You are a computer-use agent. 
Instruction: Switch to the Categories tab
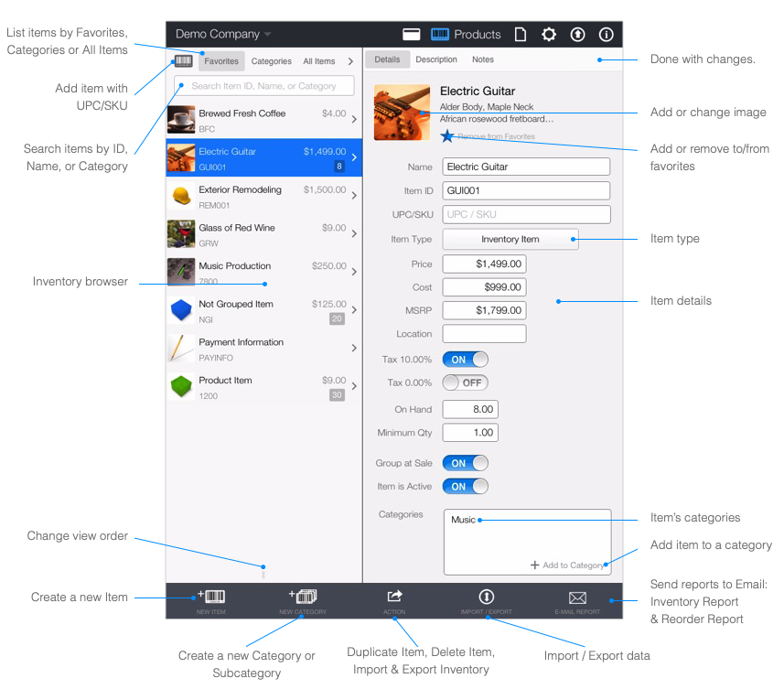[271, 60]
